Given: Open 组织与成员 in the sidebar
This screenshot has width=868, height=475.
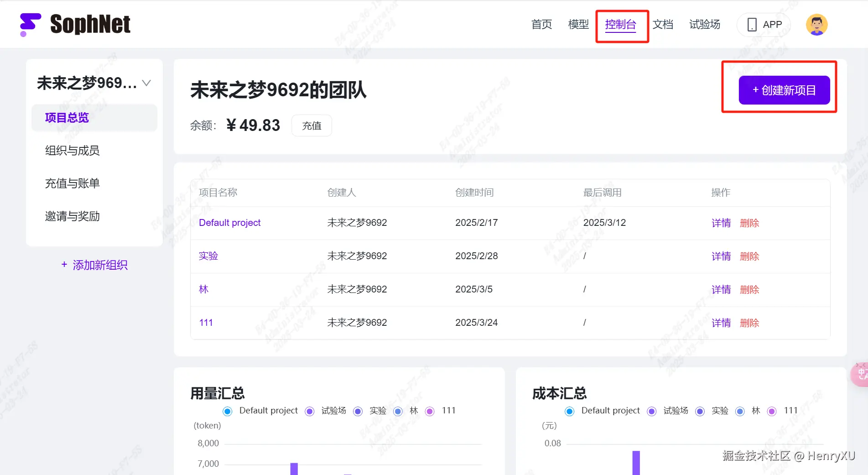Looking at the screenshot, I should [72, 151].
